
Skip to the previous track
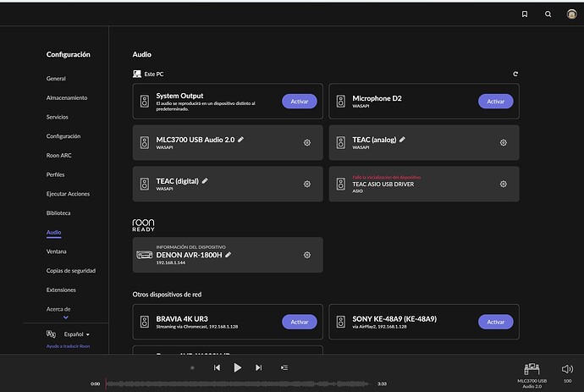(x=217, y=367)
